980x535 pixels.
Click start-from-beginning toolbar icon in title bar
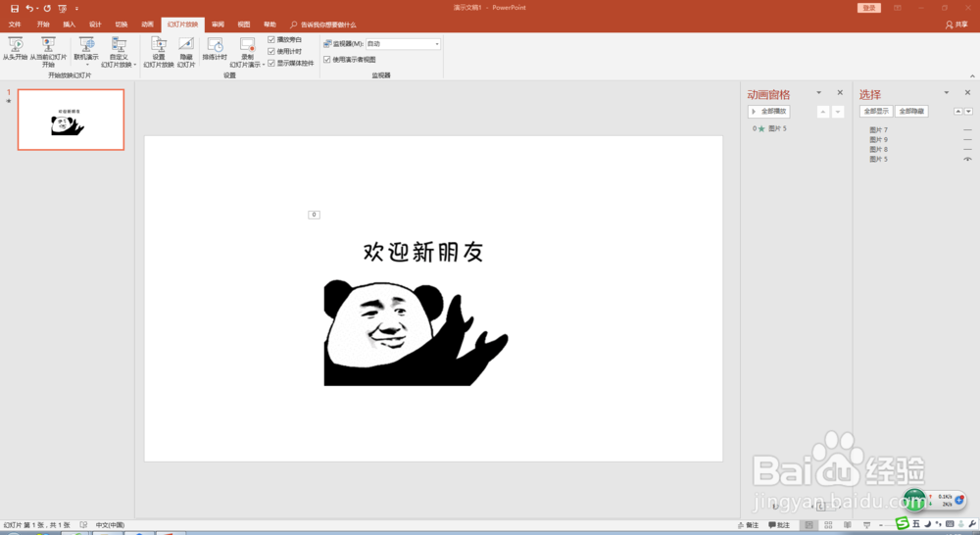click(63, 8)
